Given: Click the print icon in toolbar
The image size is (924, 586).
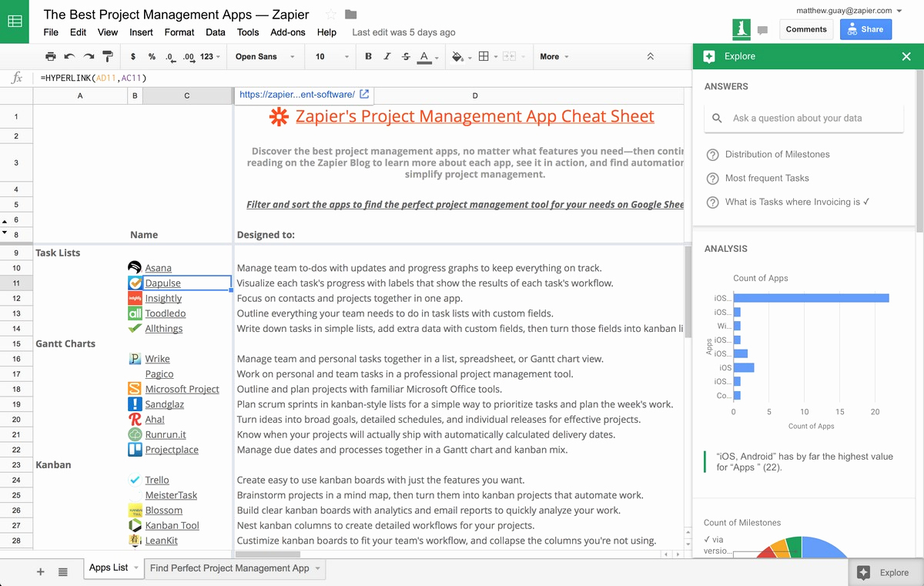Looking at the screenshot, I should [x=51, y=56].
